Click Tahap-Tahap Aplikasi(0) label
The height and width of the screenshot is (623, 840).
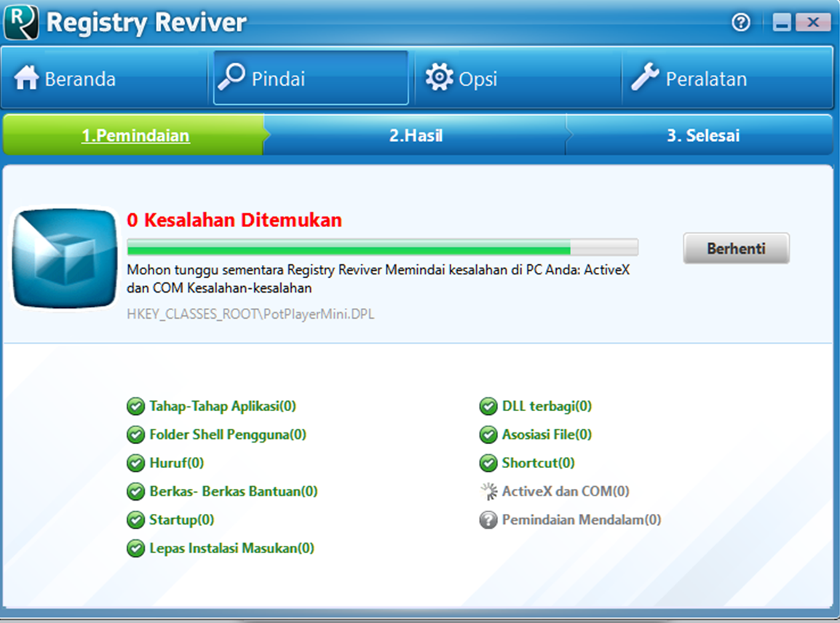point(222,406)
